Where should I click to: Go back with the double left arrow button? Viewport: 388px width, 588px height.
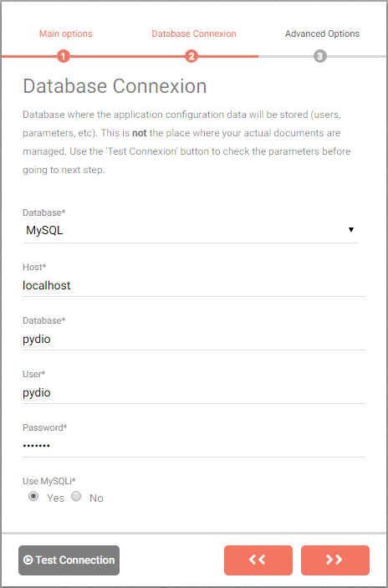(x=258, y=560)
